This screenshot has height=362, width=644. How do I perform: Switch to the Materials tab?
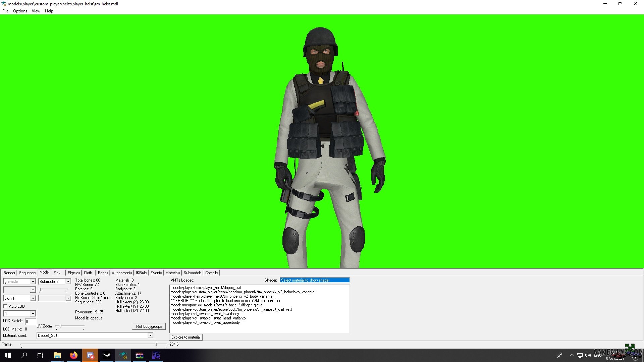click(x=173, y=273)
